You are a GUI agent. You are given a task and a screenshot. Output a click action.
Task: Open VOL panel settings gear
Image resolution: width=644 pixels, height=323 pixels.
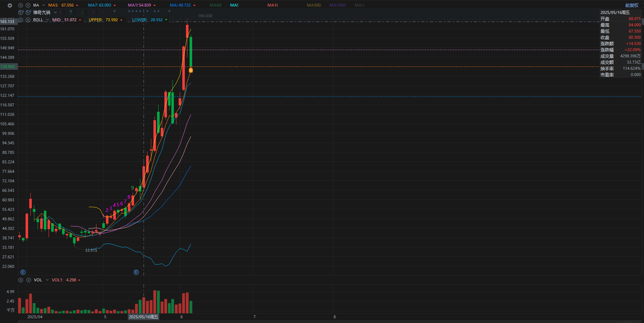tap(21, 280)
